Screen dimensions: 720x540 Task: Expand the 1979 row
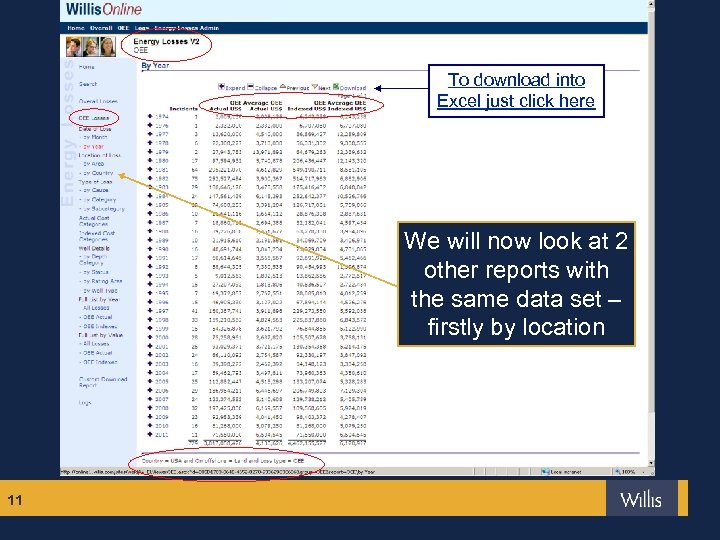(x=150, y=151)
